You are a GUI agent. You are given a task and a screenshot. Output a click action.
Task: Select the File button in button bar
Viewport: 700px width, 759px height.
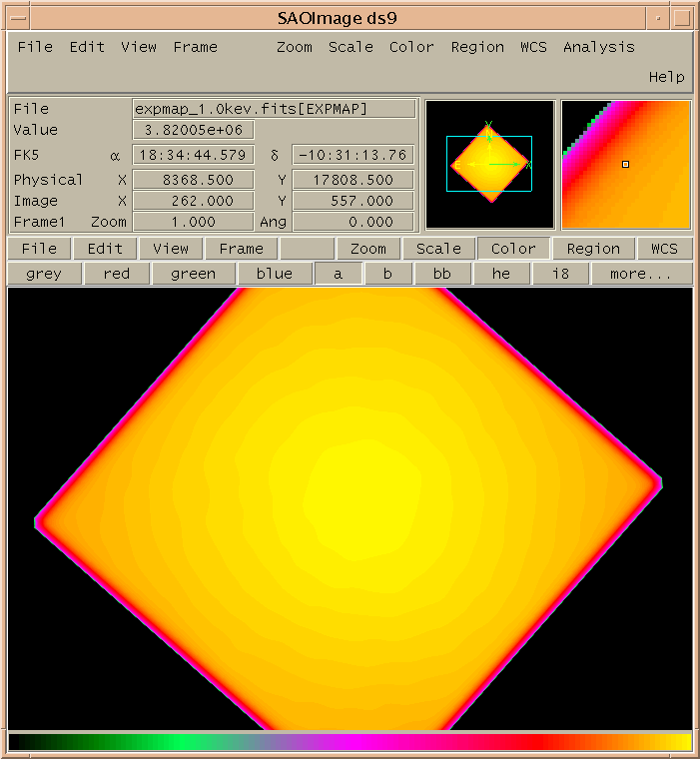(39, 249)
